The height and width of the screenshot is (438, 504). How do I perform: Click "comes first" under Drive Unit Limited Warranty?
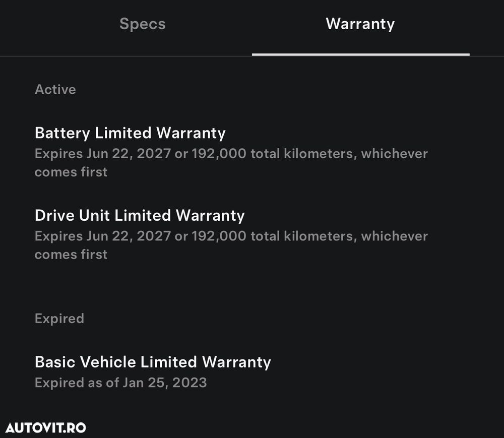pos(71,255)
